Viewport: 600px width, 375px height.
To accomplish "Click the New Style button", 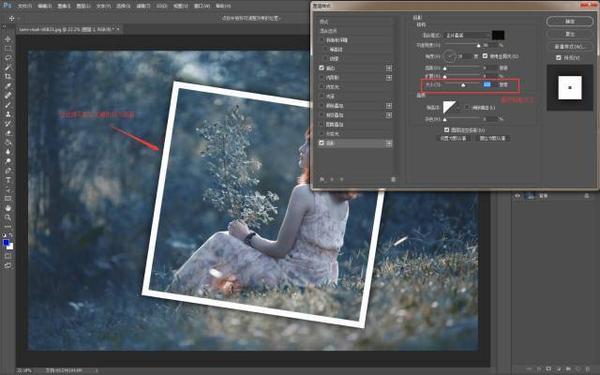I will 570,46.
